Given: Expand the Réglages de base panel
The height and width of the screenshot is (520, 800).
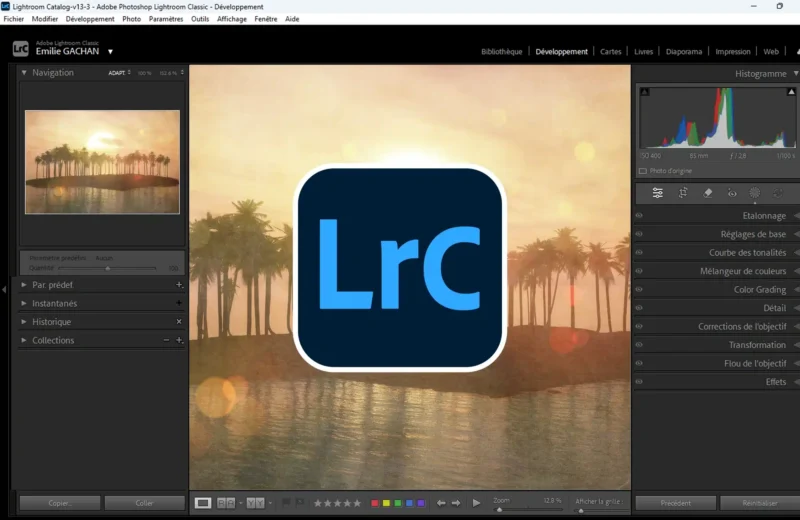Looking at the screenshot, I should coord(796,234).
